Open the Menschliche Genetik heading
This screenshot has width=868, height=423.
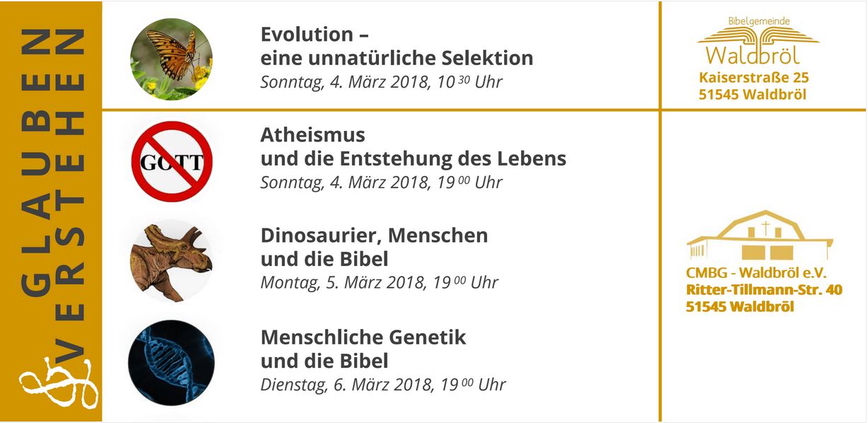point(363,348)
